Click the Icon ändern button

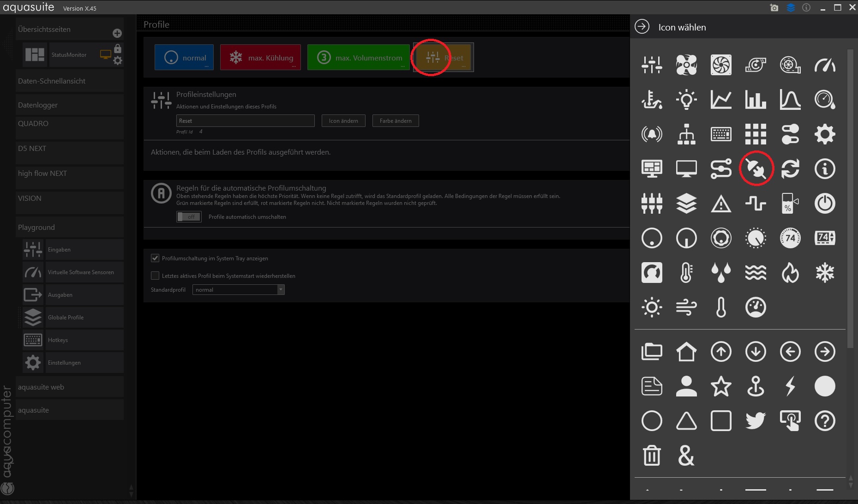point(343,121)
